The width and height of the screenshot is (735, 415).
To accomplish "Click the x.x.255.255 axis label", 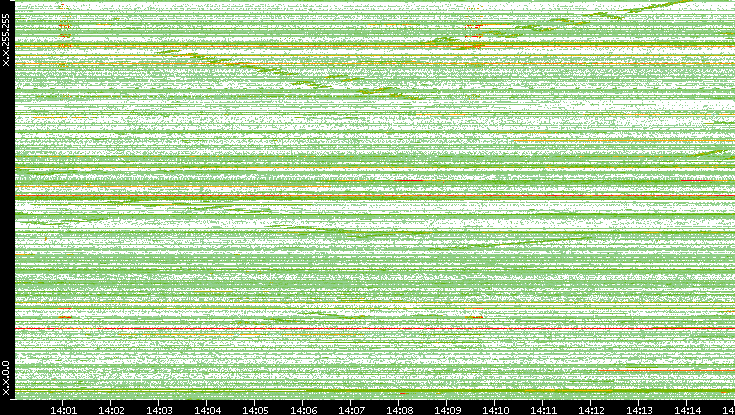I will pos(6,40).
